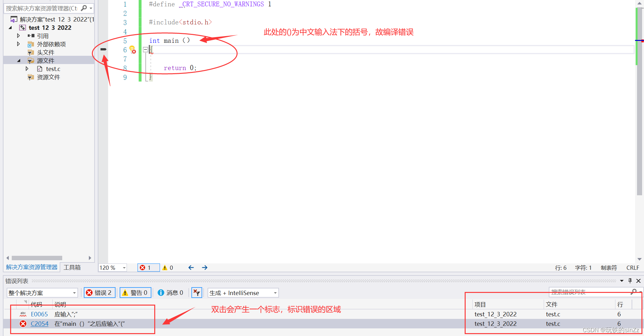Click the Solution Explorer horizontal scrollbar
Viewport: 644px width, 336px height.
[x=37, y=258]
